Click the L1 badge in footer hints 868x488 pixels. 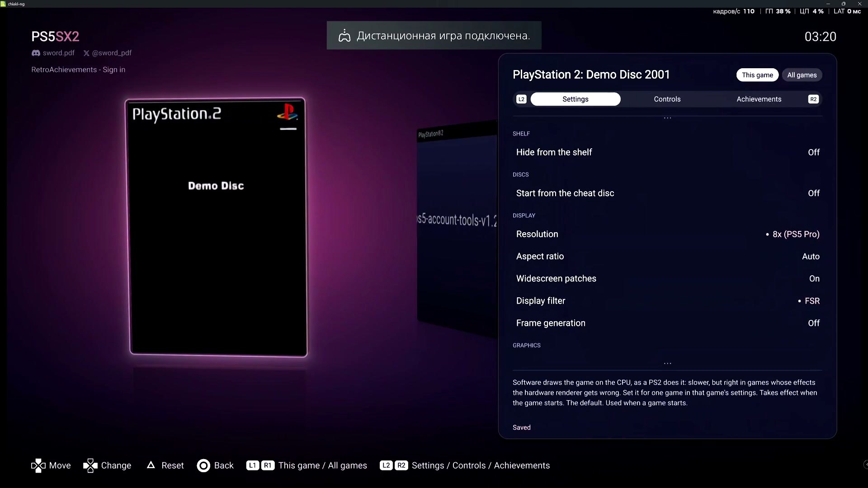pos(253,465)
